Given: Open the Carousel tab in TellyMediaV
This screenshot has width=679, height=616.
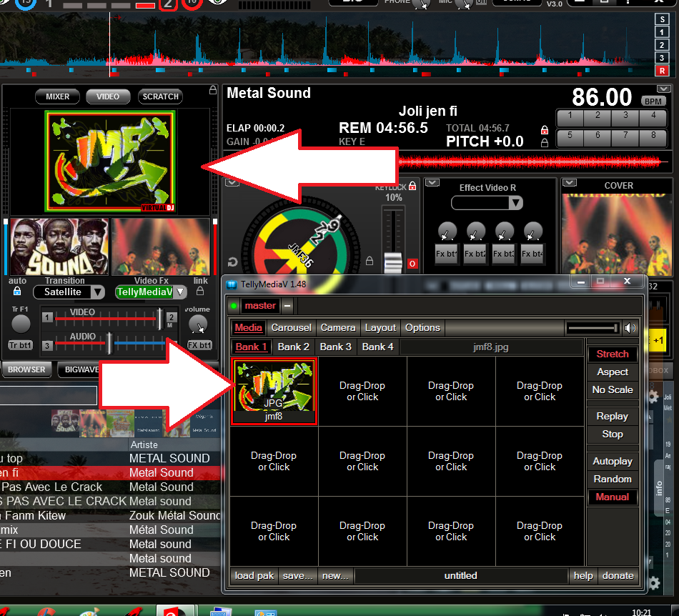Looking at the screenshot, I should click(x=291, y=328).
